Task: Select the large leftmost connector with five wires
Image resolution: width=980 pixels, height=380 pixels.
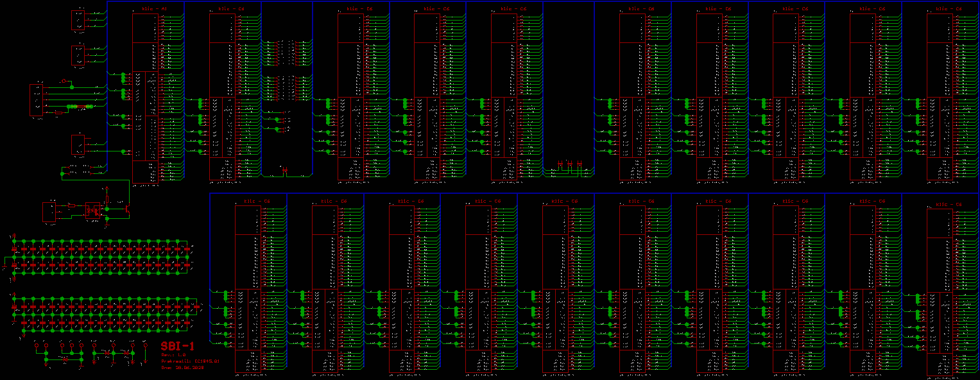Action: coord(36,100)
